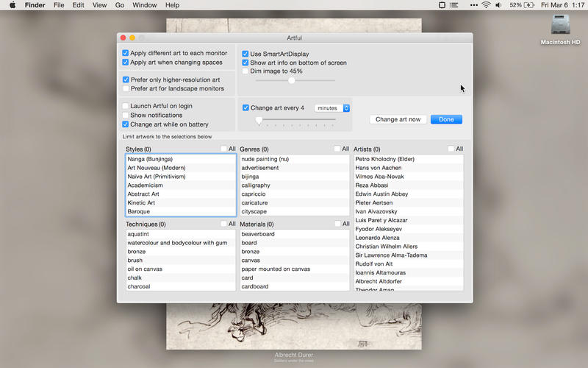Select Nanga (Bunjinga) style
The image size is (588, 368).
[181, 159]
